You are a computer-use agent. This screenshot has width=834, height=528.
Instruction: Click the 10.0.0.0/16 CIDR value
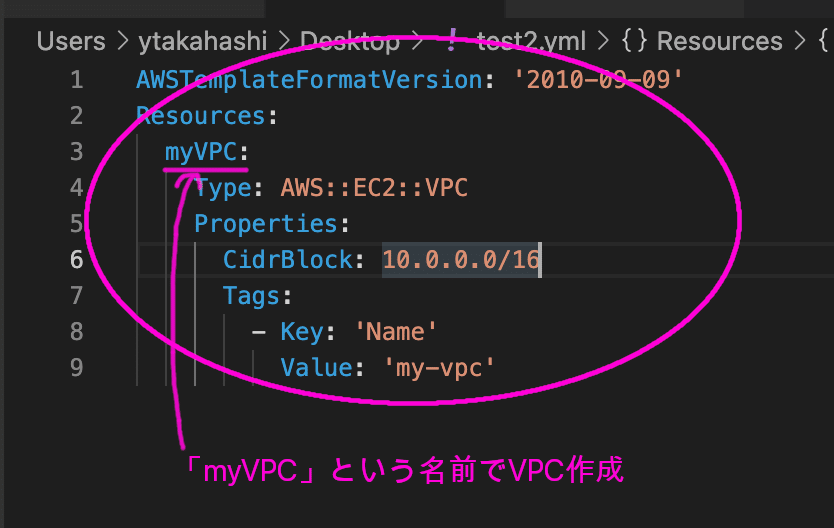coord(461,259)
